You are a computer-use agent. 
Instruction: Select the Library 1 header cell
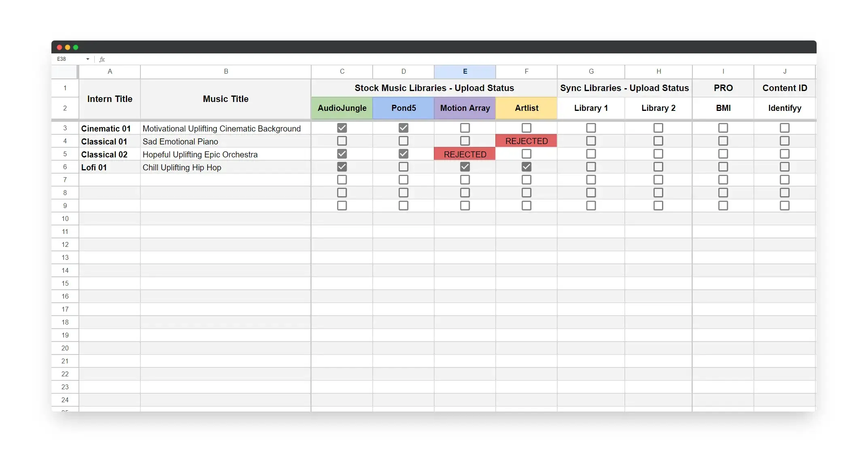click(x=591, y=108)
